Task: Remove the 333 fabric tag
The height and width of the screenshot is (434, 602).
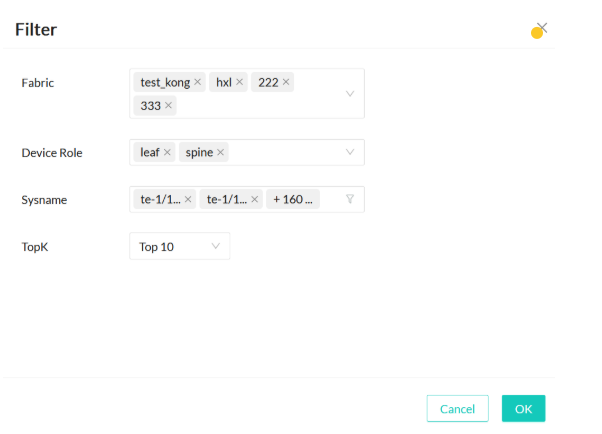Action: [x=168, y=105]
